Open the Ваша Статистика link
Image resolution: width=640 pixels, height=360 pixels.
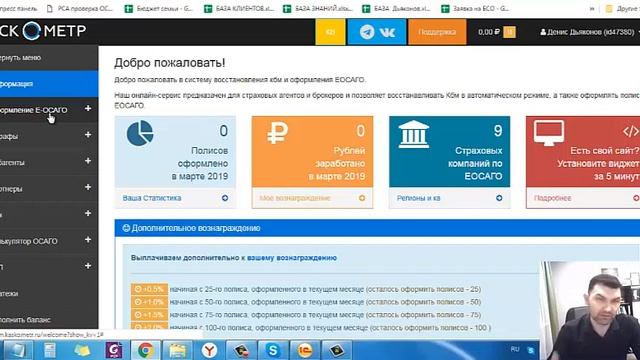pos(152,198)
